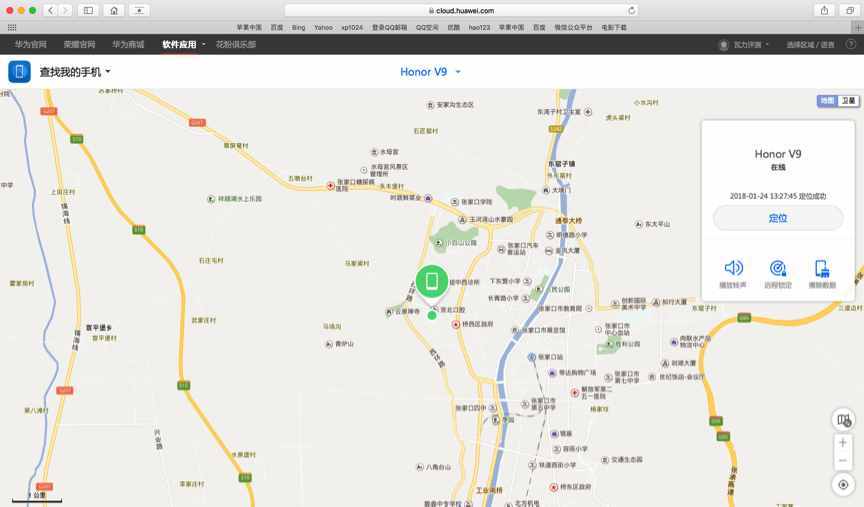Open the QQ空间 bookmark

click(427, 27)
